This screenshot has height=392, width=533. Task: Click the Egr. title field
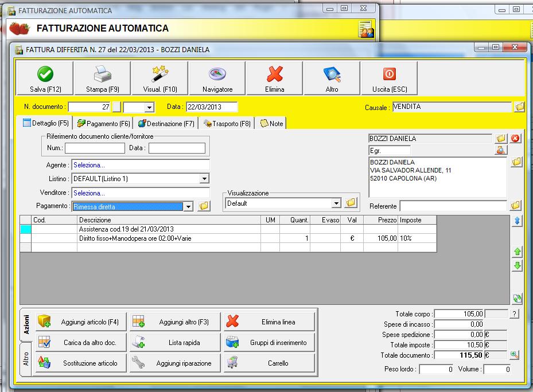[390, 151]
